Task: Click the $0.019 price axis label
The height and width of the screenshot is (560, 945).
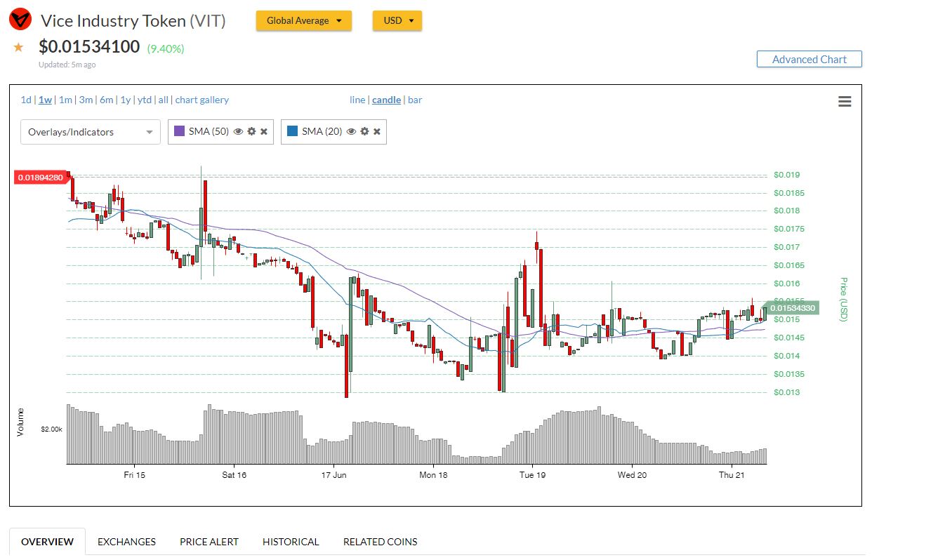Action: [x=786, y=175]
